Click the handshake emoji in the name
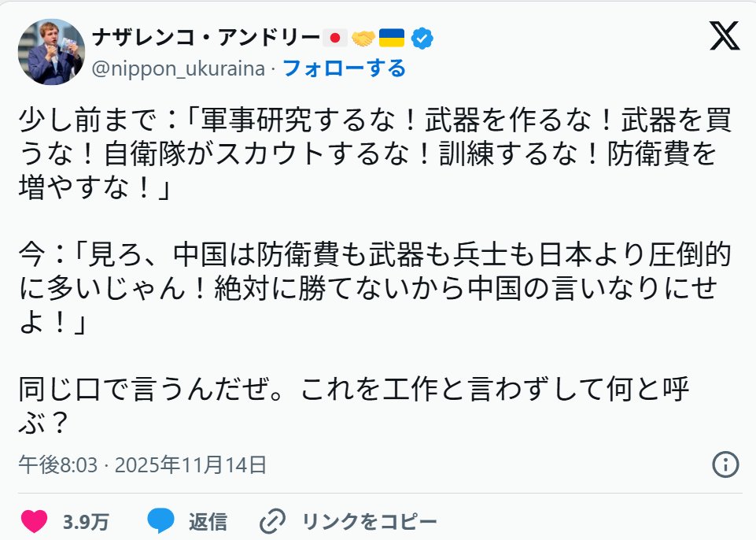Image resolution: width=756 pixels, height=540 pixels. click(363, 37)
